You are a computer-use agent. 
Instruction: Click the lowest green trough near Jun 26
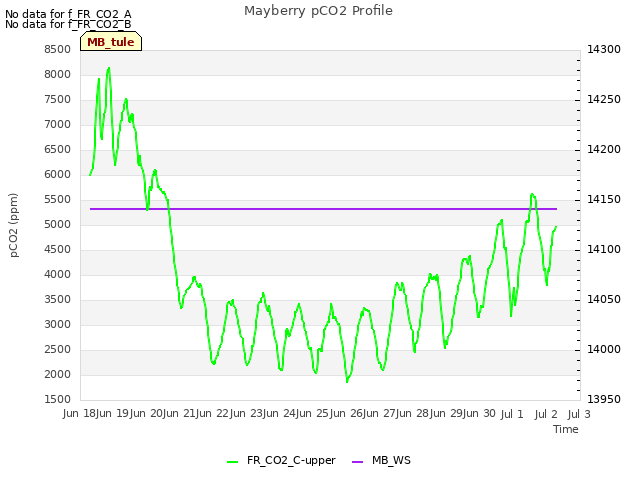[347, 381]
